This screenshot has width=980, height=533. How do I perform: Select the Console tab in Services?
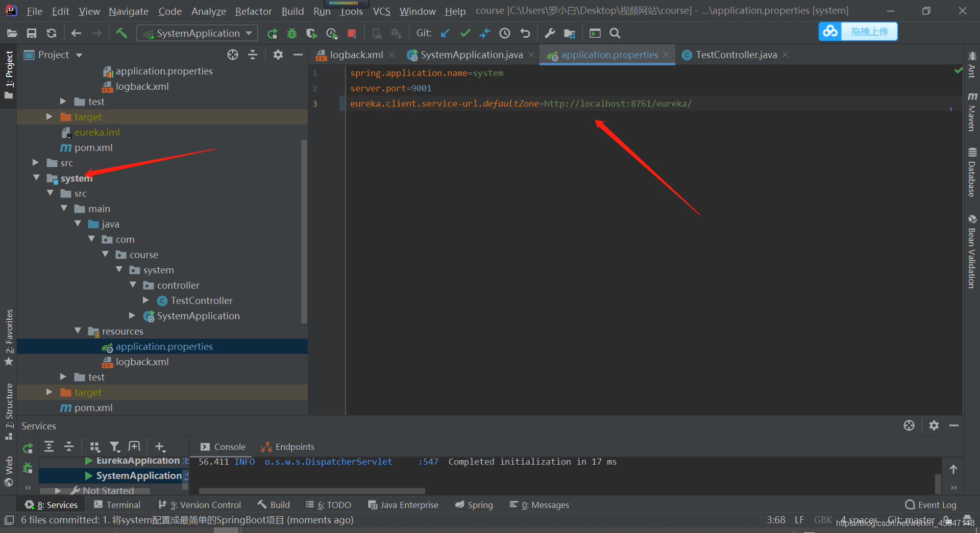223,447
